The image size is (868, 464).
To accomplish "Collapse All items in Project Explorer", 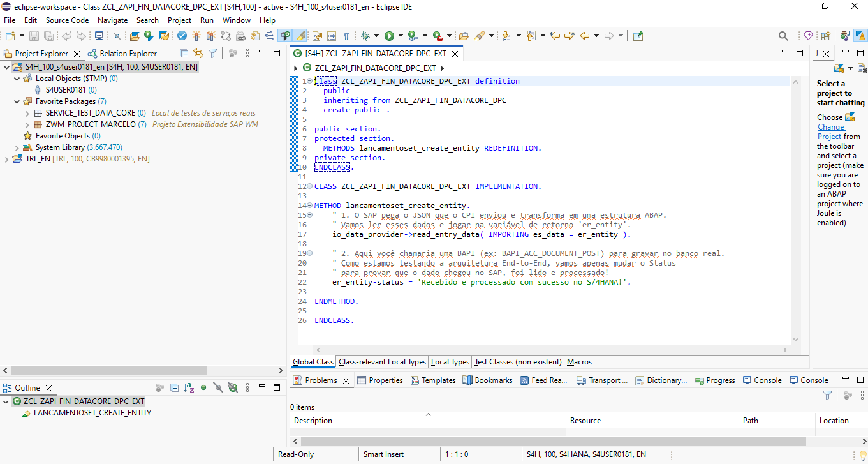I will point(182,53).
